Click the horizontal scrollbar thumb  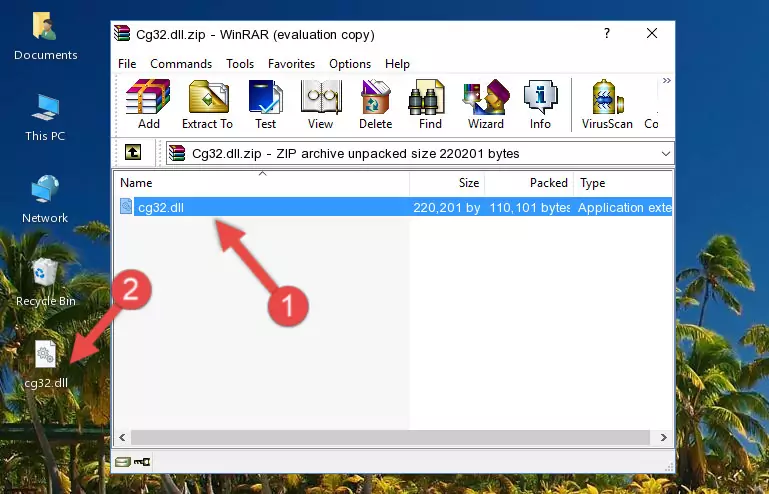click(x=390, y=437)
